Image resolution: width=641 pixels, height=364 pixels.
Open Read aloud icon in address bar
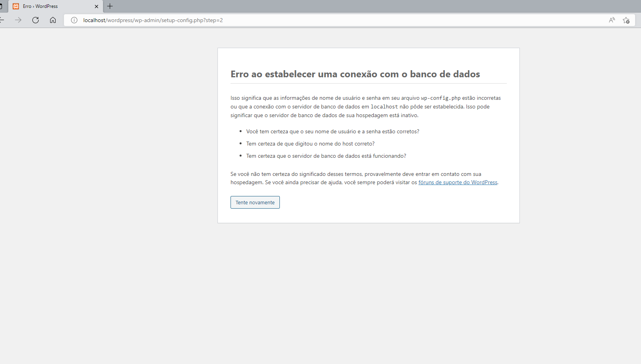[x=612, y=20]
